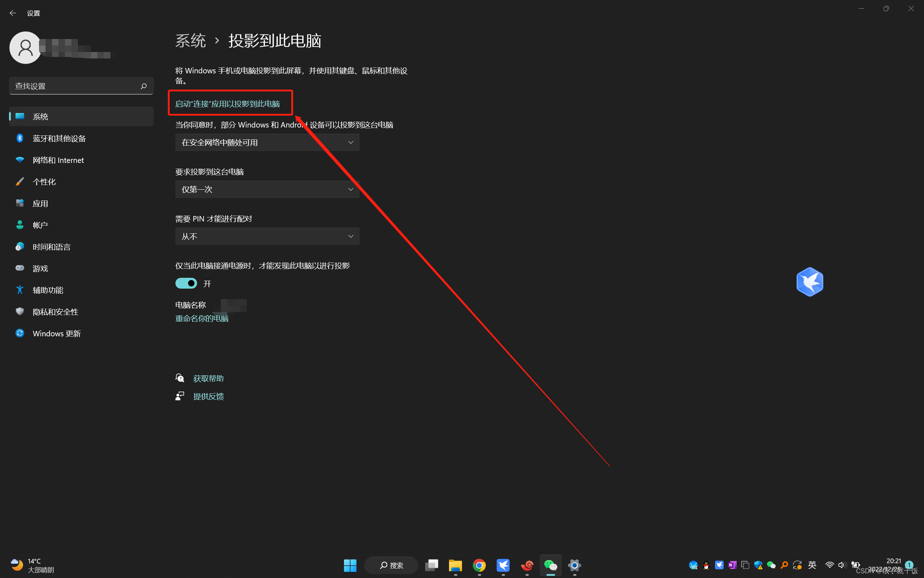Screen dimensions: 924x578
Task: Open 应用 settings
Action: (81, 203)
